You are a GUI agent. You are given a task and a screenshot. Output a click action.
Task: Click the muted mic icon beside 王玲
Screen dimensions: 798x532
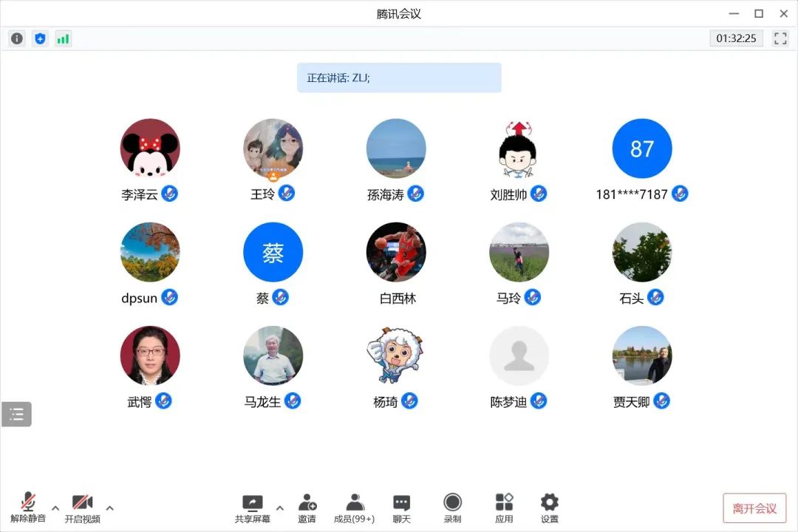tap(287, 194)
